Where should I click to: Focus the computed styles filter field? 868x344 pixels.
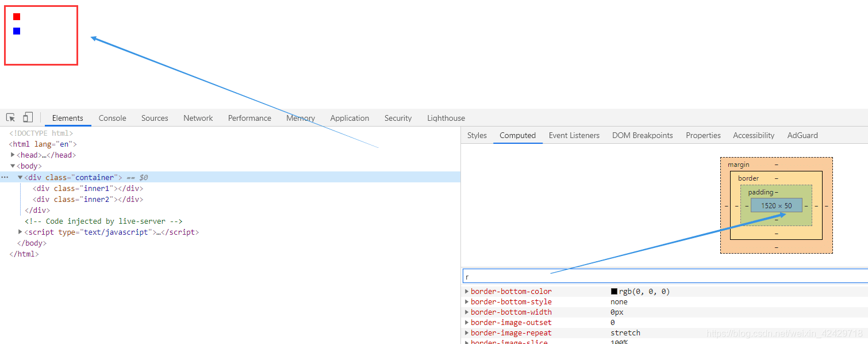[665, 277]
